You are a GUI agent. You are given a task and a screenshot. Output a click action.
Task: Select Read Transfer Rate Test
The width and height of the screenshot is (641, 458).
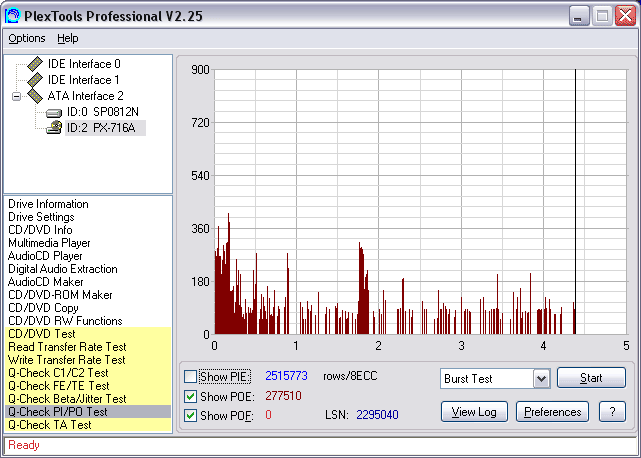point(88,347)
